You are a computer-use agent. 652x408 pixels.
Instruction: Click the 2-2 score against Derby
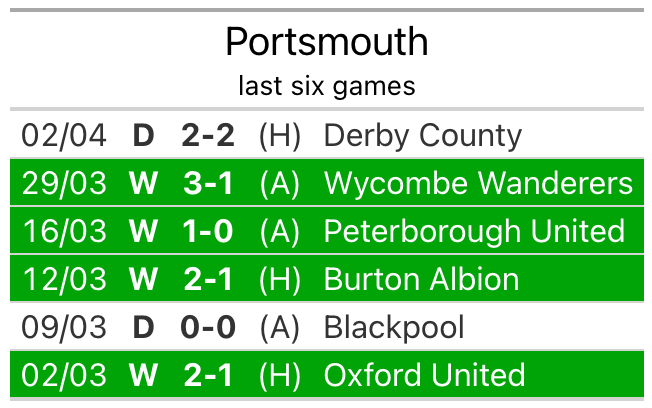pos(208,136)
